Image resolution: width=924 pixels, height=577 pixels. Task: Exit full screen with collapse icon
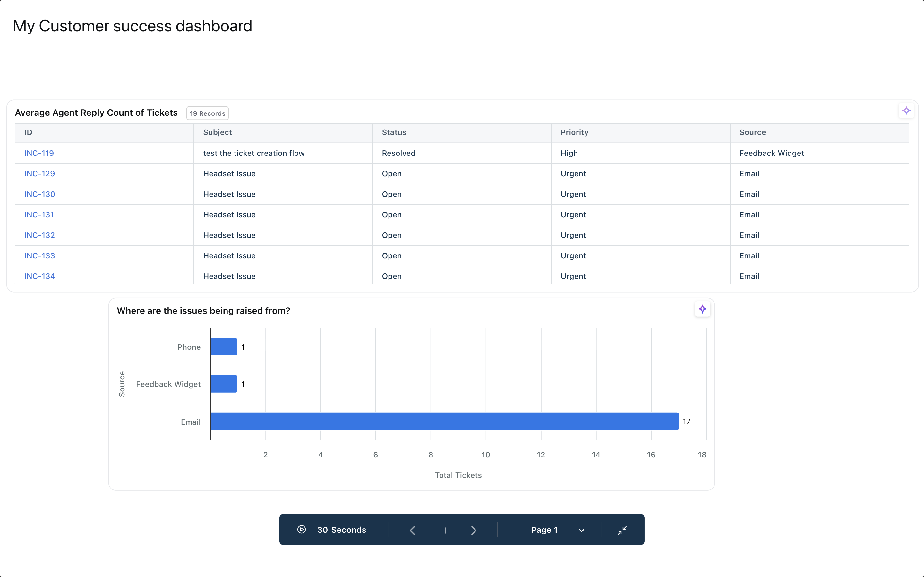point(622,530)
